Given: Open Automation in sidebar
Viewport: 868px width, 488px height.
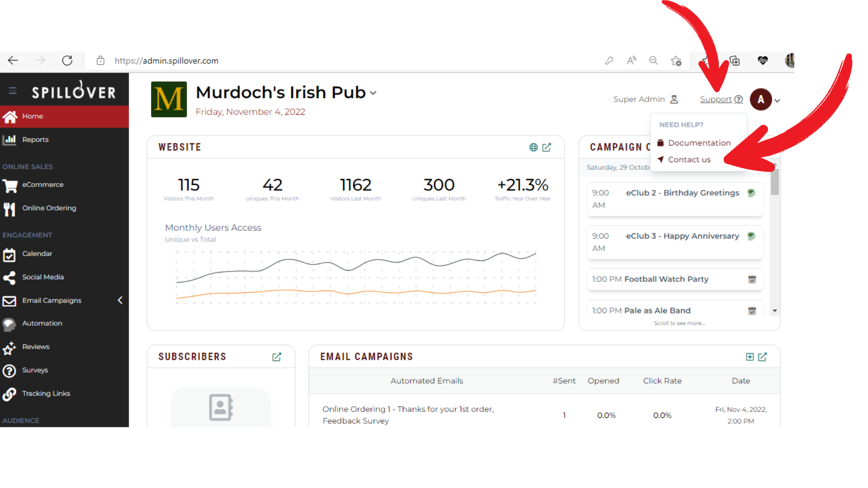Looking at the screenshot, I should (x=64, y=324).
